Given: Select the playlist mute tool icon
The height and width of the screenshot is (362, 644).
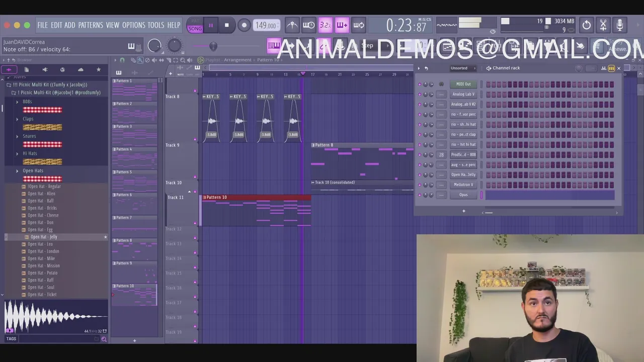Looking at the screenshot, I should [154, 60].
